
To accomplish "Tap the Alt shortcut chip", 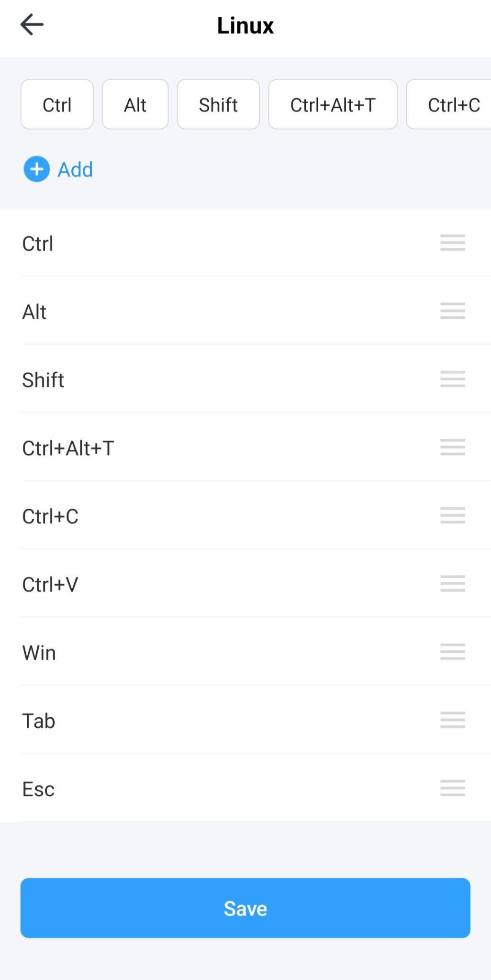I will [x=135, y=104].
